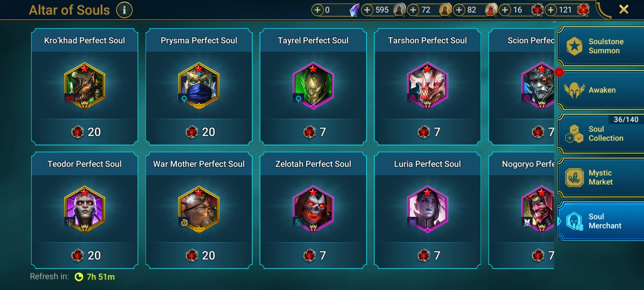Screen dimensions: 644x290
Task: Add more purple crystal shards with plus
Action: [x=317, y=10]
